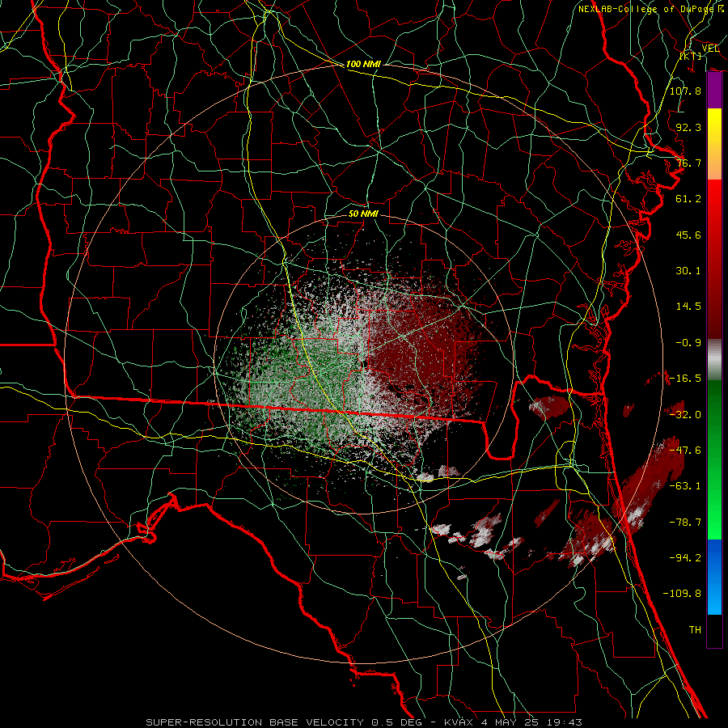
Task: Click the 100 NMI range ring label
Action: (363, 64)
